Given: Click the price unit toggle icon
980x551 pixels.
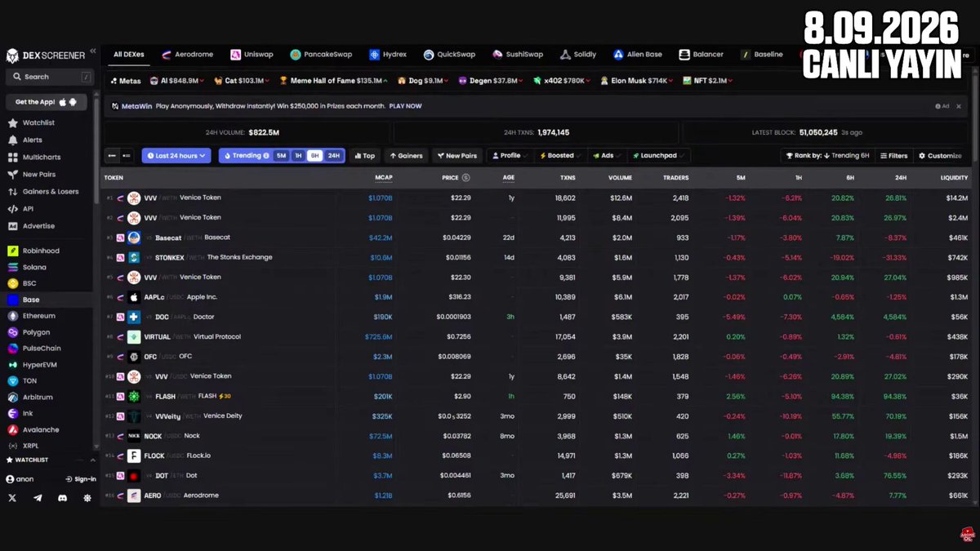Looking at the screenshot, I should tap(465, 177).
